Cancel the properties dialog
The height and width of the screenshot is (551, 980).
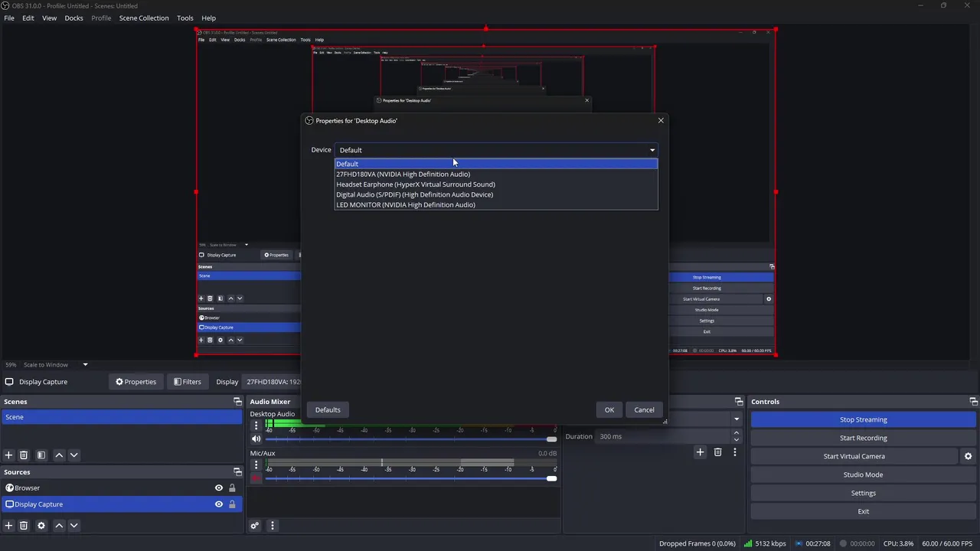coord(644,409)
